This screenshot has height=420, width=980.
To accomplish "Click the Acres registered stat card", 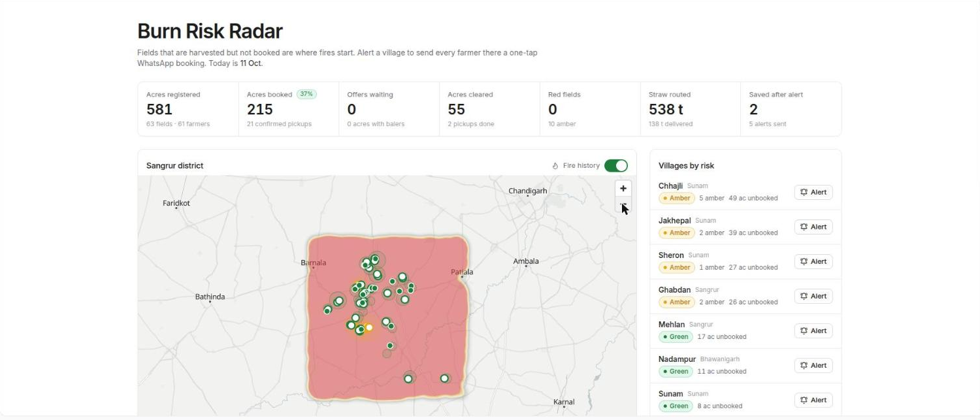I will 188,109.
